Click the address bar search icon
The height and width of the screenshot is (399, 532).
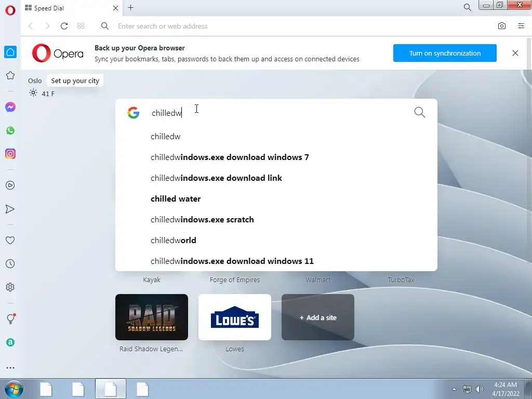click(x=105, y=26)
